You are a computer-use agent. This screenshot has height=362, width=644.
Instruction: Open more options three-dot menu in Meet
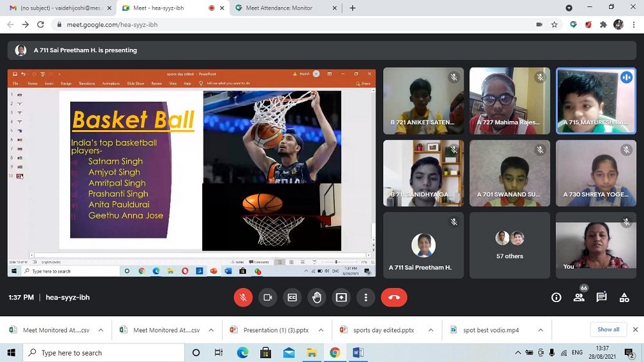pyautogui.click(x=366, y=298)
